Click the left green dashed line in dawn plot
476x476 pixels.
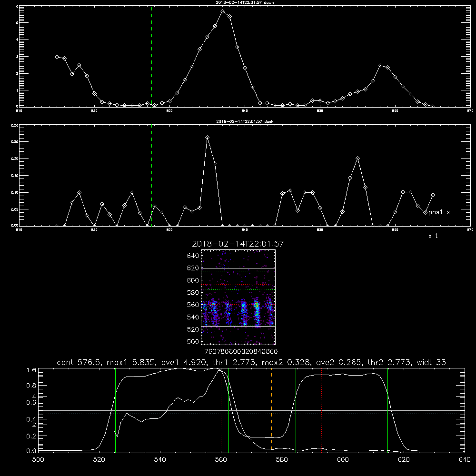(151, 56)
